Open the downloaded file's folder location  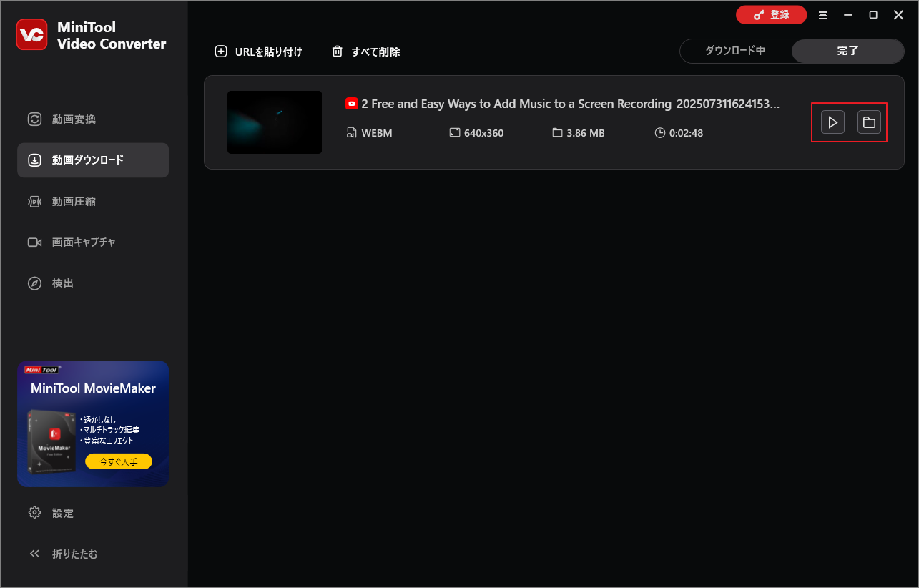pyautogui.click(x=869, y=122)
